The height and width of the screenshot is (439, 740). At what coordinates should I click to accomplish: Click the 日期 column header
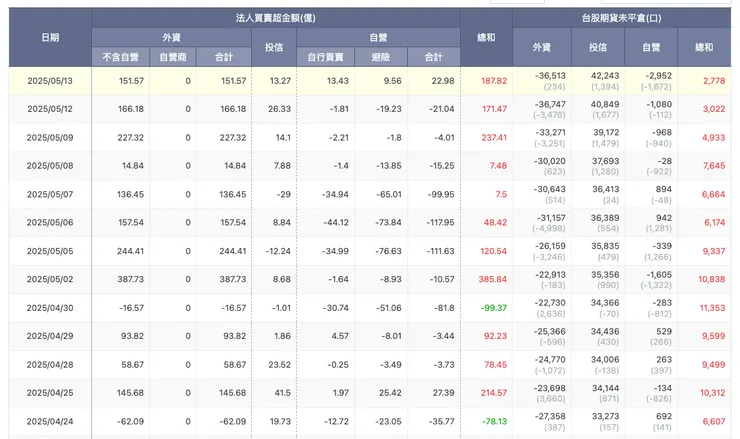50,37
